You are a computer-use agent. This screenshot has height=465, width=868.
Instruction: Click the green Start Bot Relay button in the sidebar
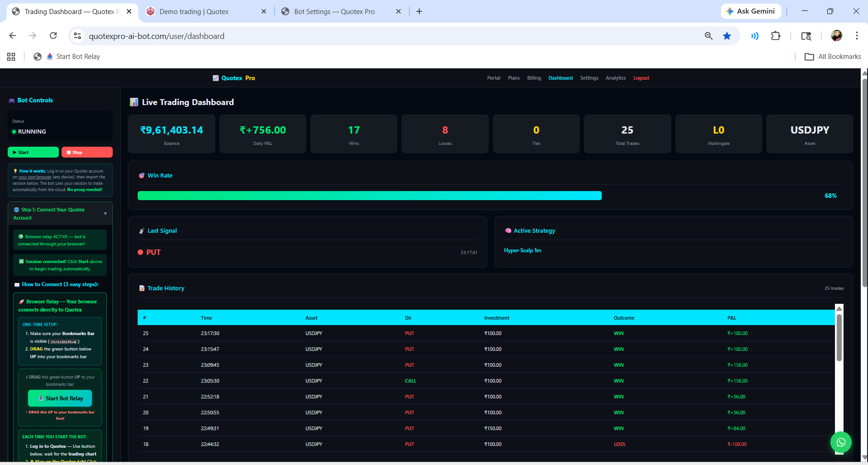(60, 398)
